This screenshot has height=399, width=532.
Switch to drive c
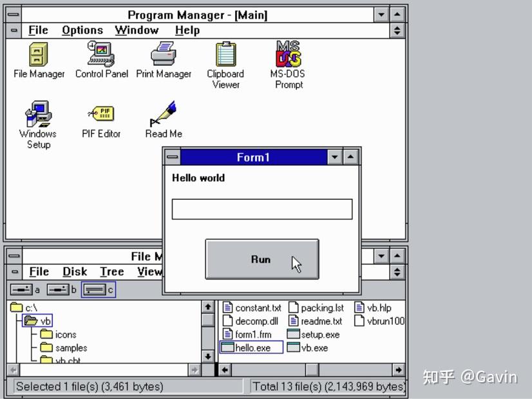point(97,289)
